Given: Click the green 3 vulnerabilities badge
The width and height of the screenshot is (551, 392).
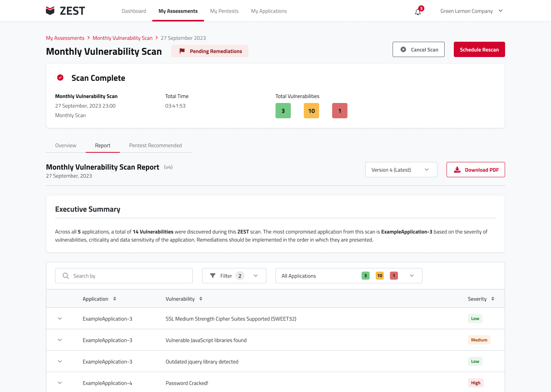Looking at the screenshot, I should (x=283, y=111).
